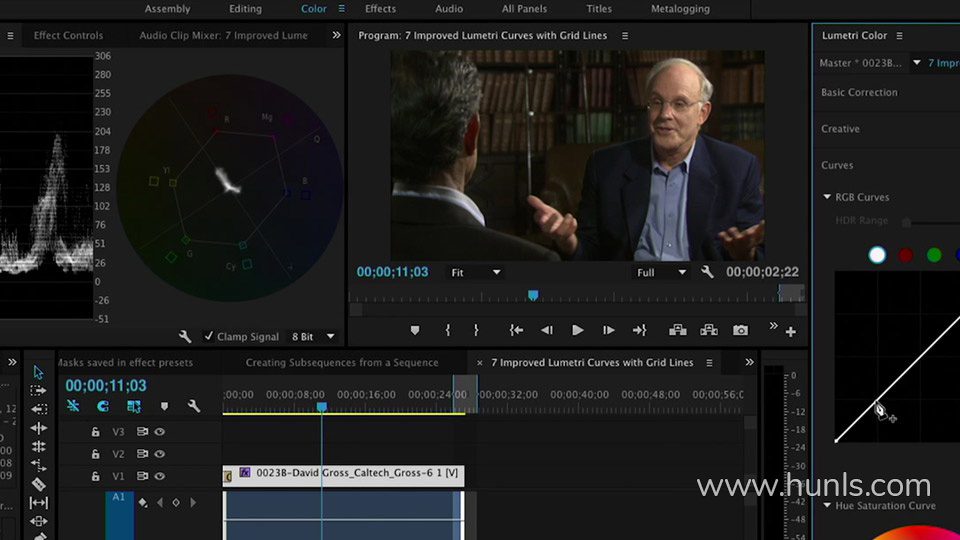Viewport: 960px width, 540px height.
Task: Collapse the Hue Saturation Curve section
Action: pos(827,505)
